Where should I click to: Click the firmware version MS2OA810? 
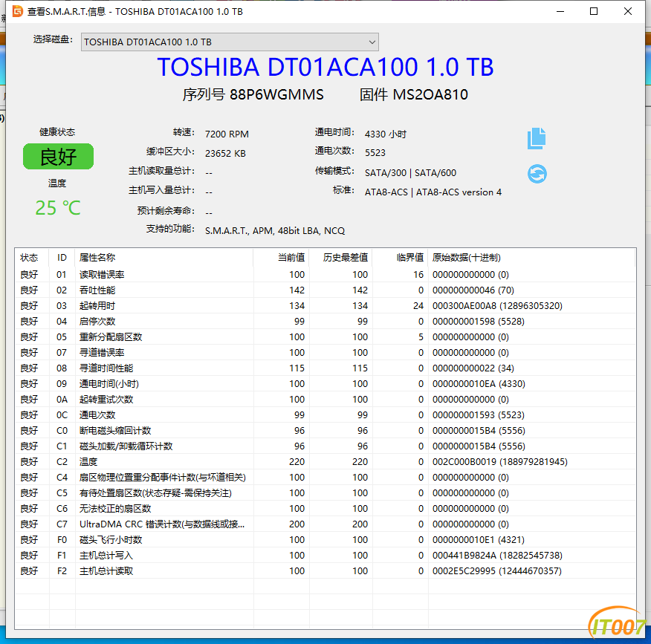(x=430, y=94)
